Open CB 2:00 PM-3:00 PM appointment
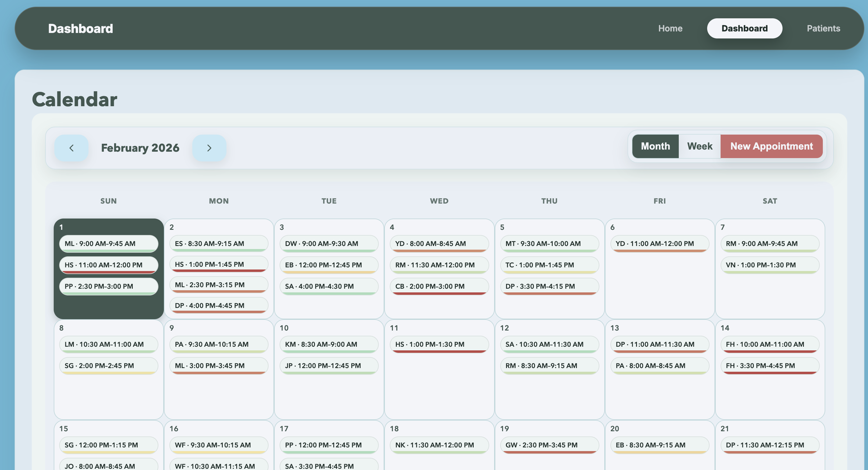The image size is (868, 470). [x=439, y=286]
